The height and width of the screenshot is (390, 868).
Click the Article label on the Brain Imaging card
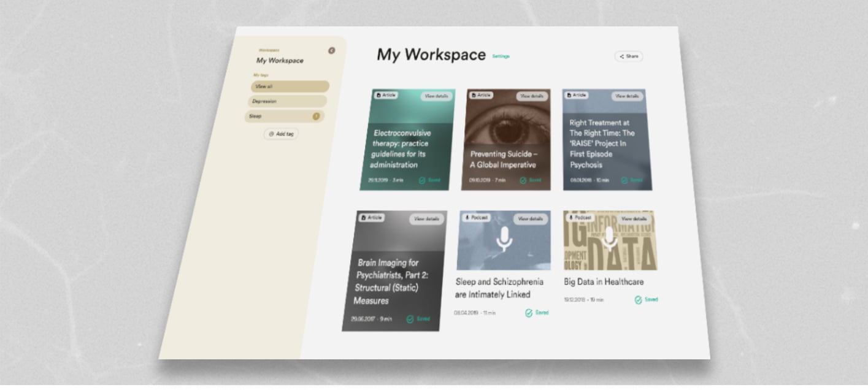[372, 218]
